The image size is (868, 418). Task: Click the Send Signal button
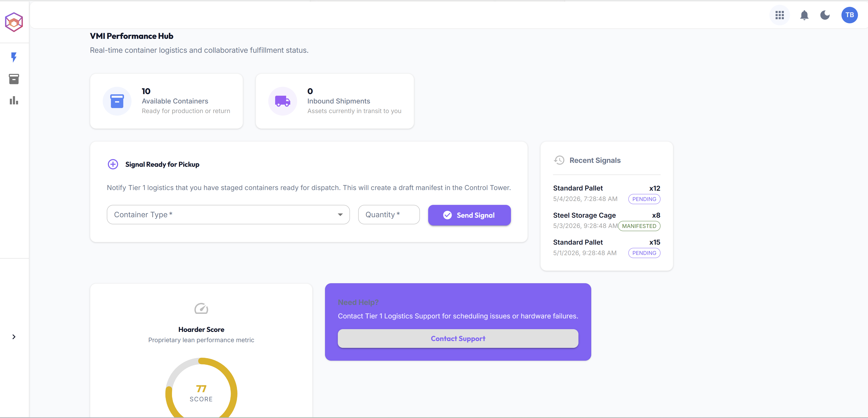(x=469, y=215)
